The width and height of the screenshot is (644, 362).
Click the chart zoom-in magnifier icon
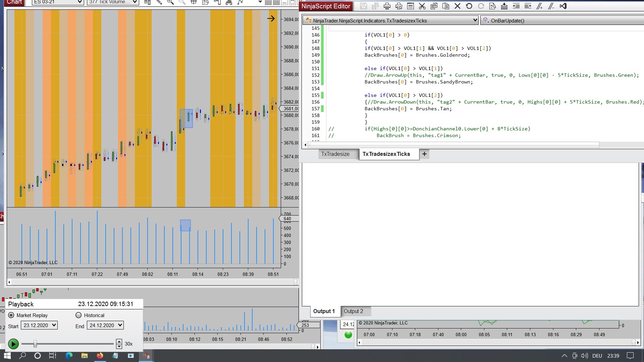170,2
